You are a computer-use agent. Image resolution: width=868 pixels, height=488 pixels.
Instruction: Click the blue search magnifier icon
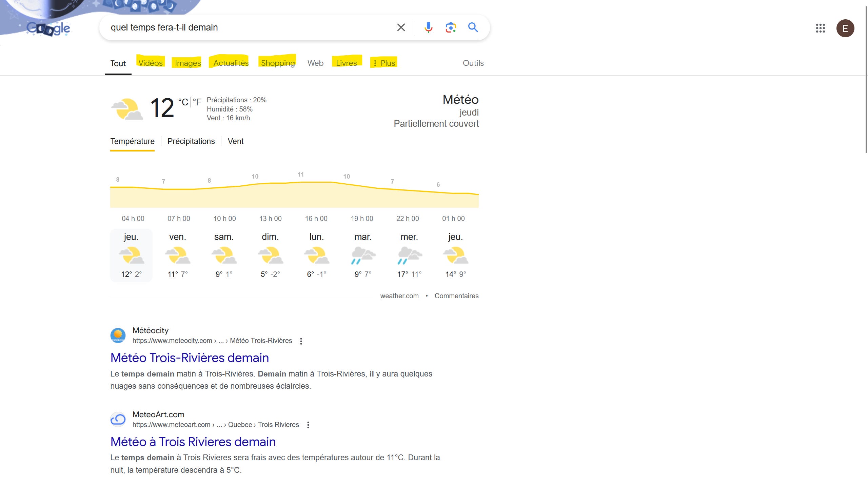473,27
